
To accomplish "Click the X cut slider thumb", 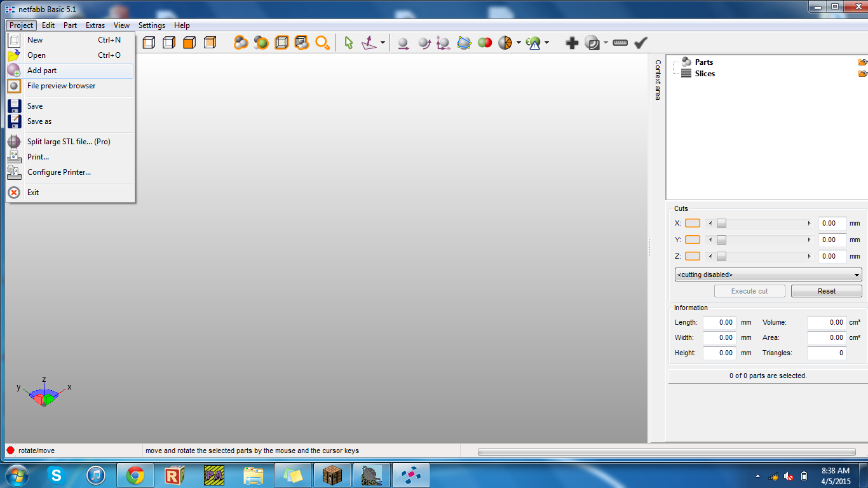I will (721, 224).
